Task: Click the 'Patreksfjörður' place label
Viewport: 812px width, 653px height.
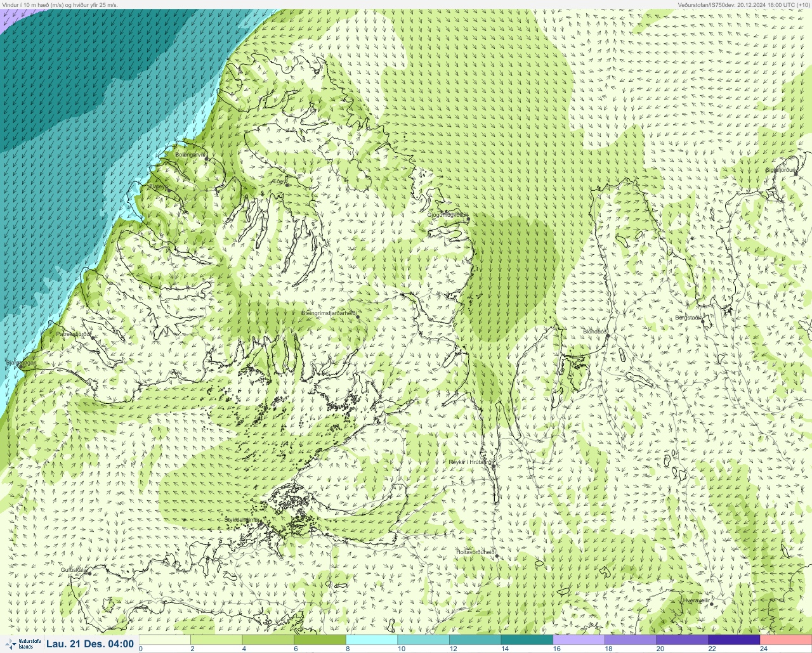Action: pyautogui.click(x=74, y=333)
